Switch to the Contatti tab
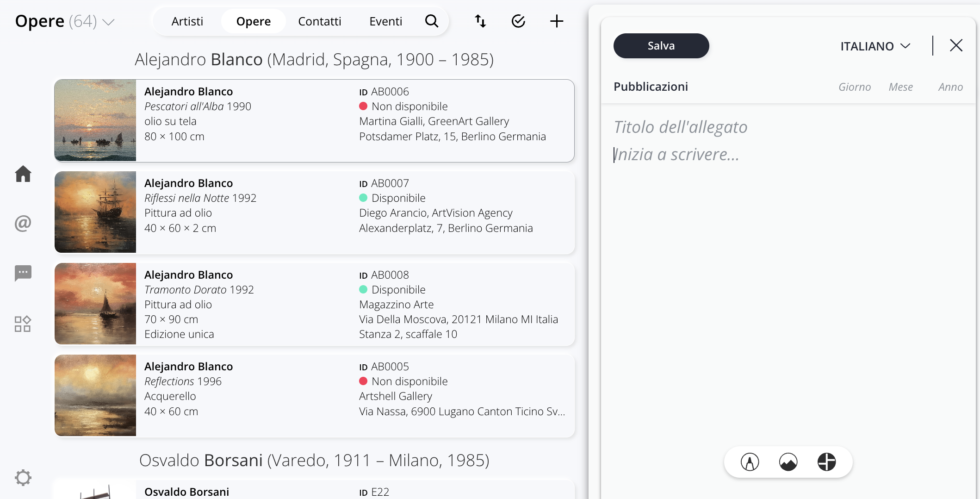This screenshot has width=980, height=499. click(319, 21)
